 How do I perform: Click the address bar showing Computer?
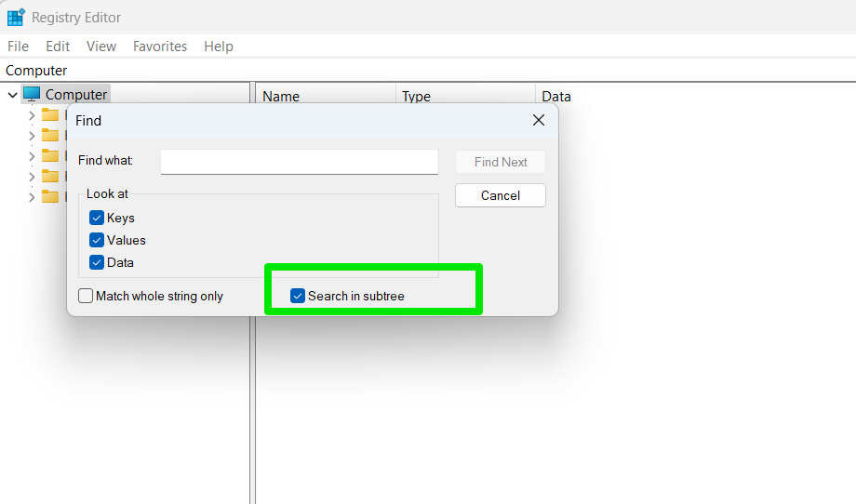click(428, 71)
